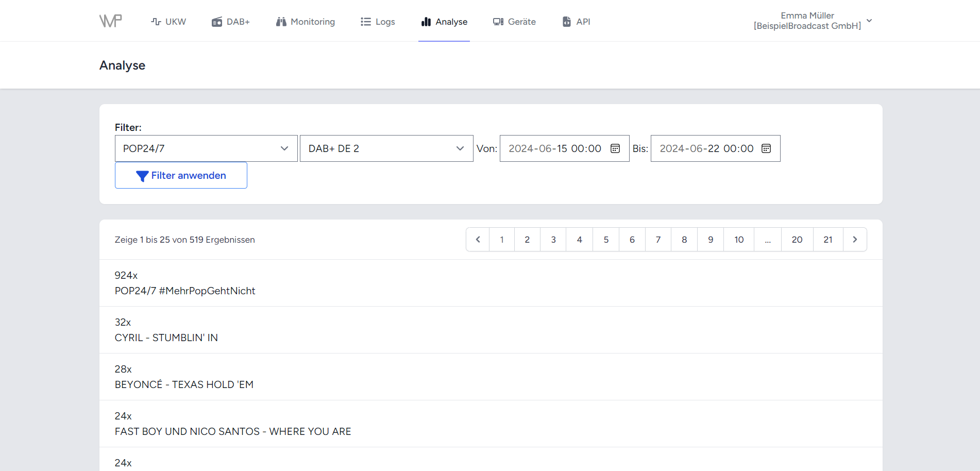The height and width of the screenshot is (471, 980).
Task: Select pagination page 4
Action: [x=580, y=240]
